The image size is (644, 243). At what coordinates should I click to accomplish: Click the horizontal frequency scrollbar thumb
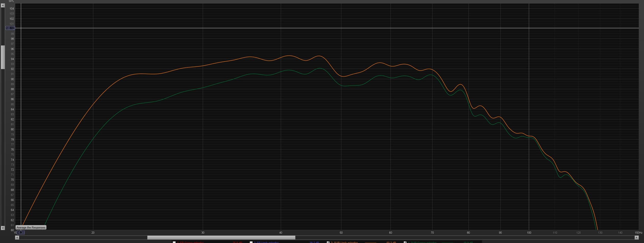[x=221, y=237]
